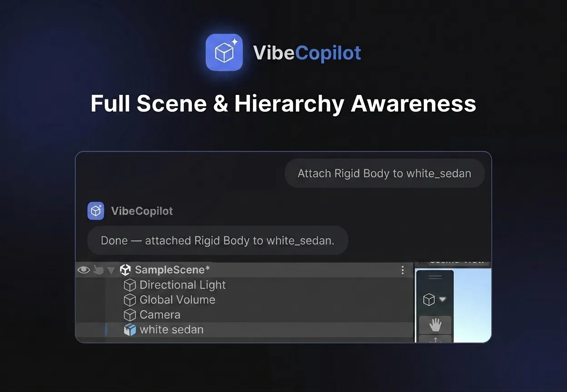Click the overlay toolbar drag handle
Screen dimensions: 567x392
click(x=435, y=277)
